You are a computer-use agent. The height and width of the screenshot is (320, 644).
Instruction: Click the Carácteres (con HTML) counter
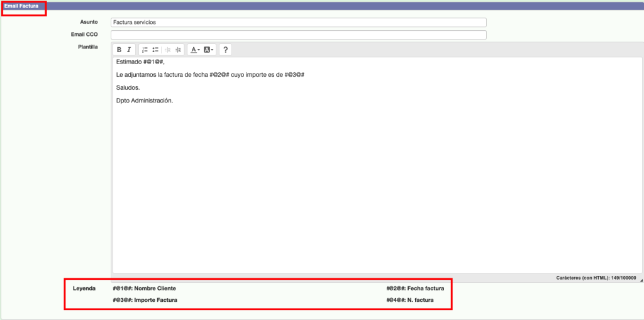point(596,278)
